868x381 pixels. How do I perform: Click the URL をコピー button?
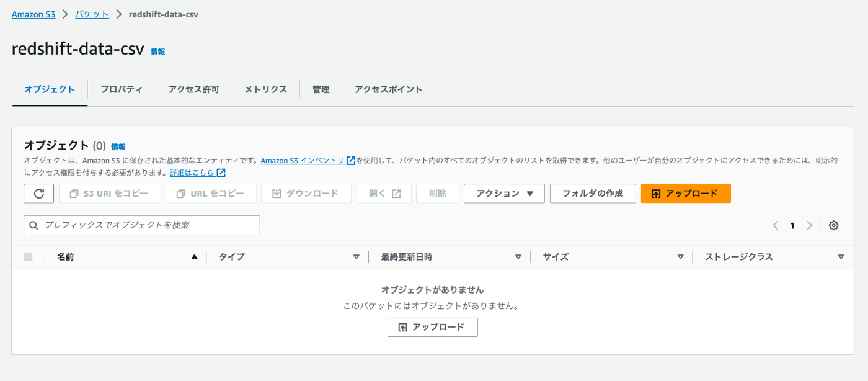pyautogui.click(x=211, y=194)
